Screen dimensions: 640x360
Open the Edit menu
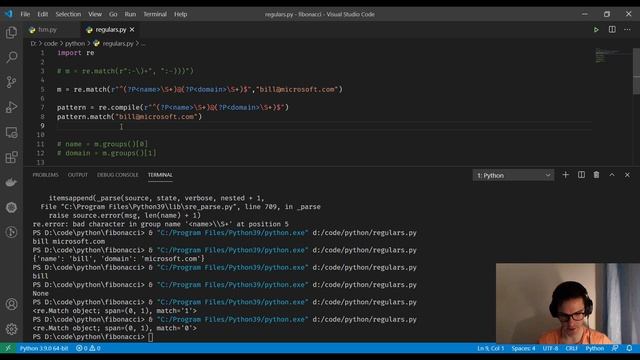(42, 14)
